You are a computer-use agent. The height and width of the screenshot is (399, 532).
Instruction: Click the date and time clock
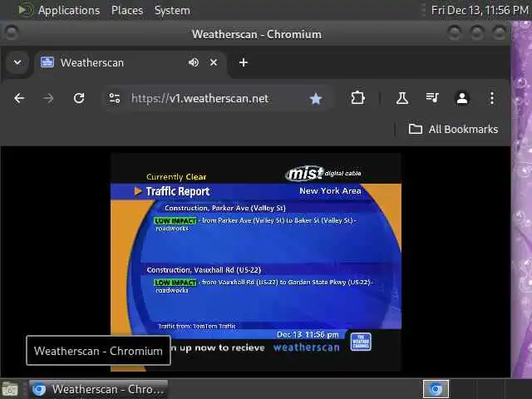click(480, 10)
